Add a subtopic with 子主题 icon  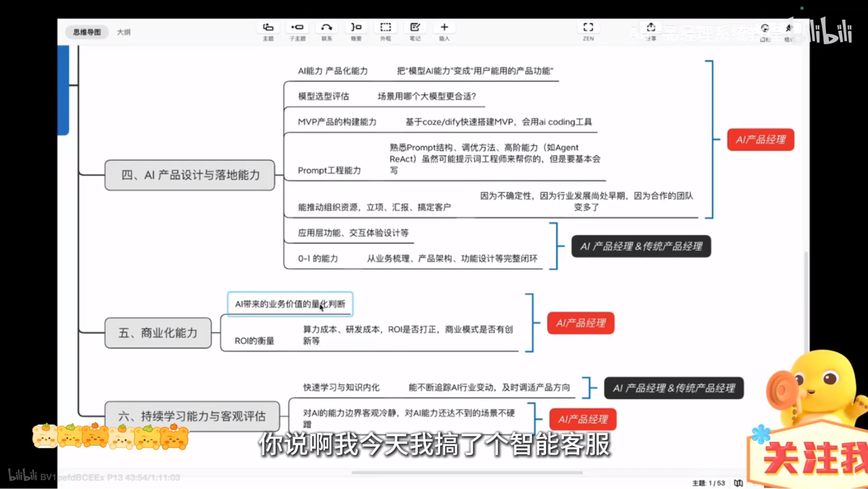click(x=297, y=28)
